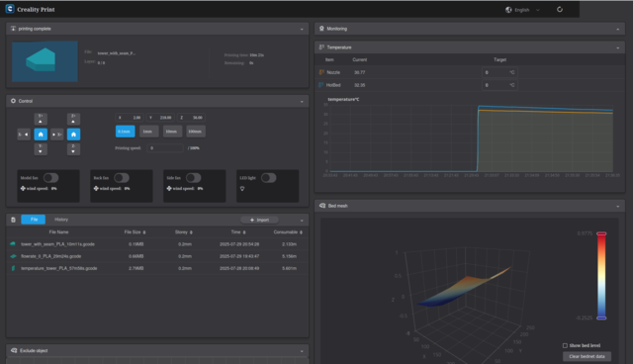Screen dimensions: 633x364
Task: Click the Bed mesh panel icon
Action: [x=322, y=206]
